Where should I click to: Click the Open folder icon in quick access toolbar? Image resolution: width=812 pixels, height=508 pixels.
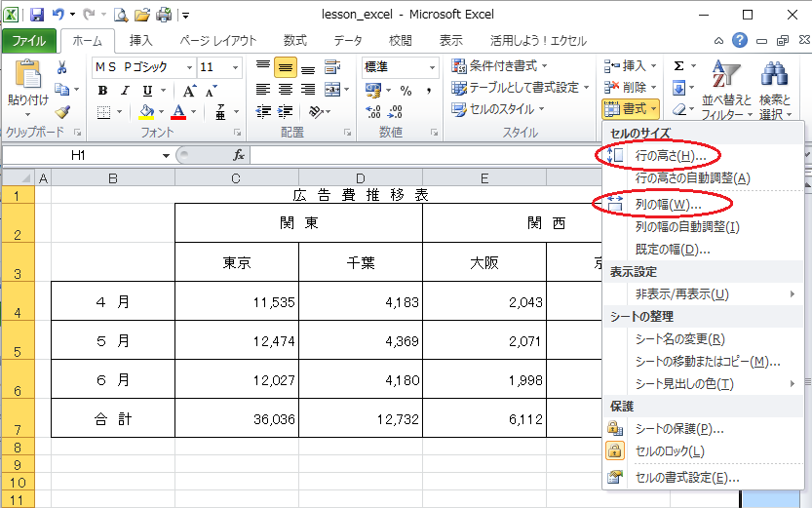[142, 15]
